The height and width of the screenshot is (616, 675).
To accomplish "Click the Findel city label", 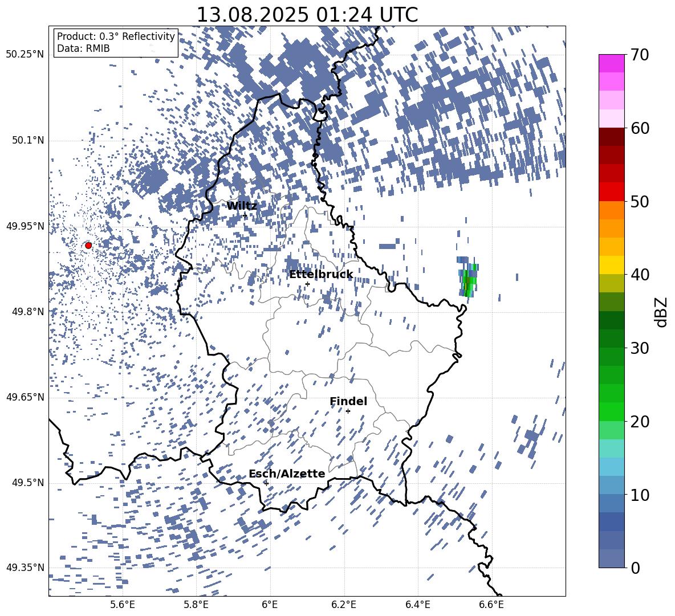I will coord(348,401).
